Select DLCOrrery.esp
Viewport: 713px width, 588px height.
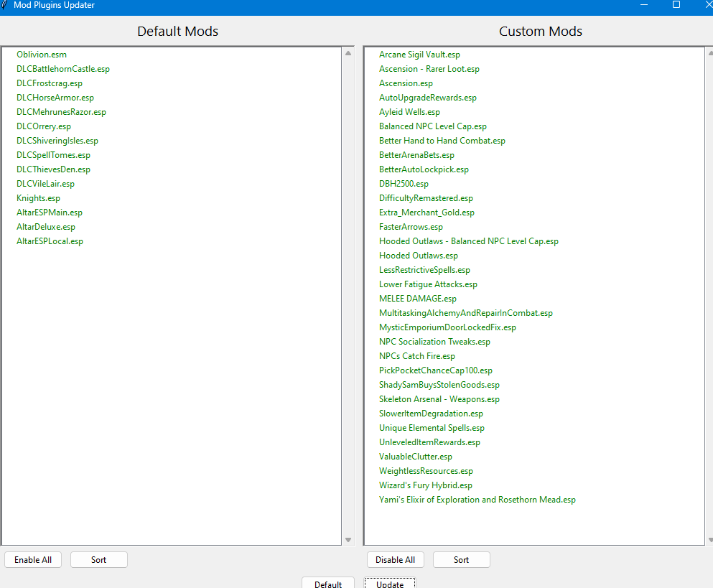[44, 126]
